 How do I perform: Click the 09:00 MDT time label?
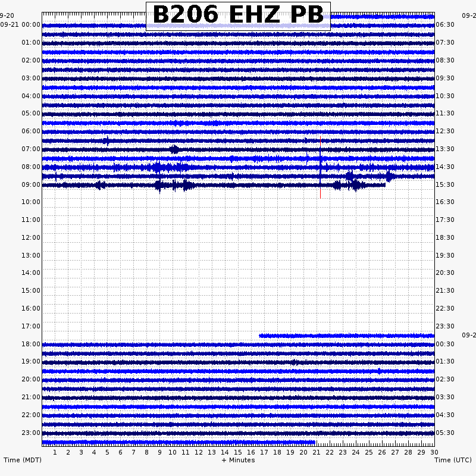[x=31, y=185]
